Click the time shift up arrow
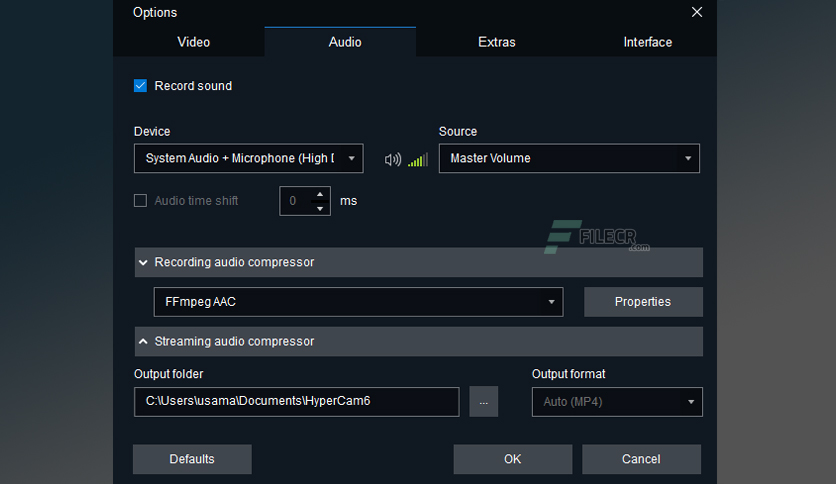 (x=320, y=194)
